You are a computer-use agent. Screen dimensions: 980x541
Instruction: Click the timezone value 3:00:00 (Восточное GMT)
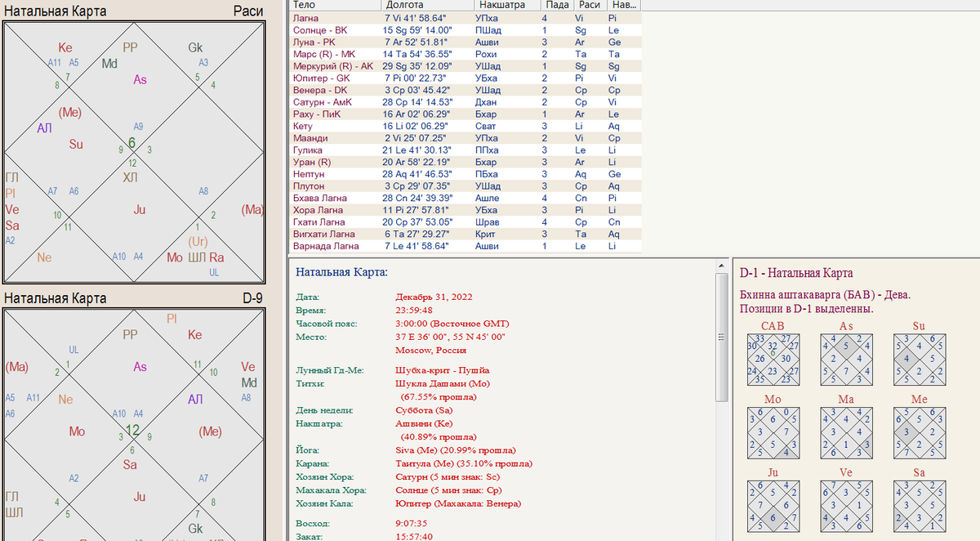452,324
